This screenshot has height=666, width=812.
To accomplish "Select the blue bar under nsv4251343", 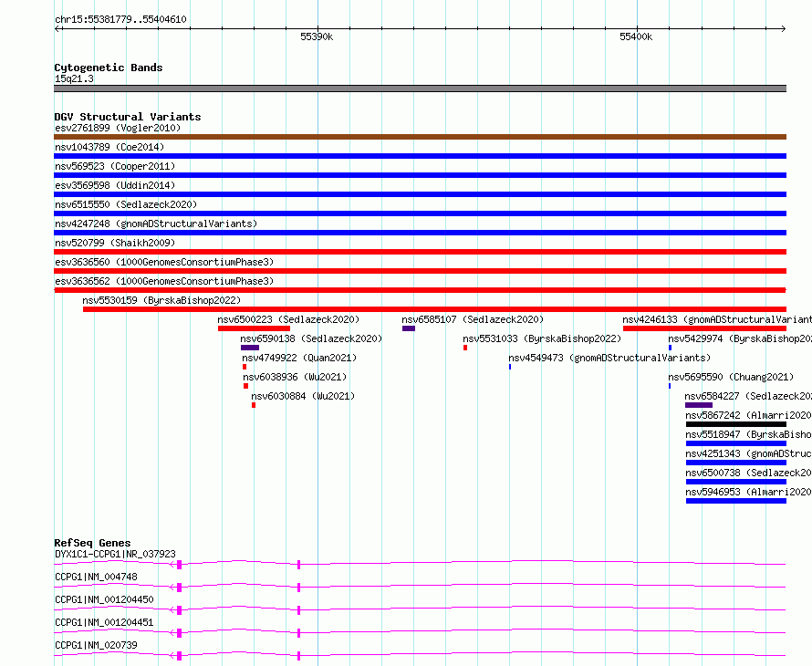I will [736, 463].
